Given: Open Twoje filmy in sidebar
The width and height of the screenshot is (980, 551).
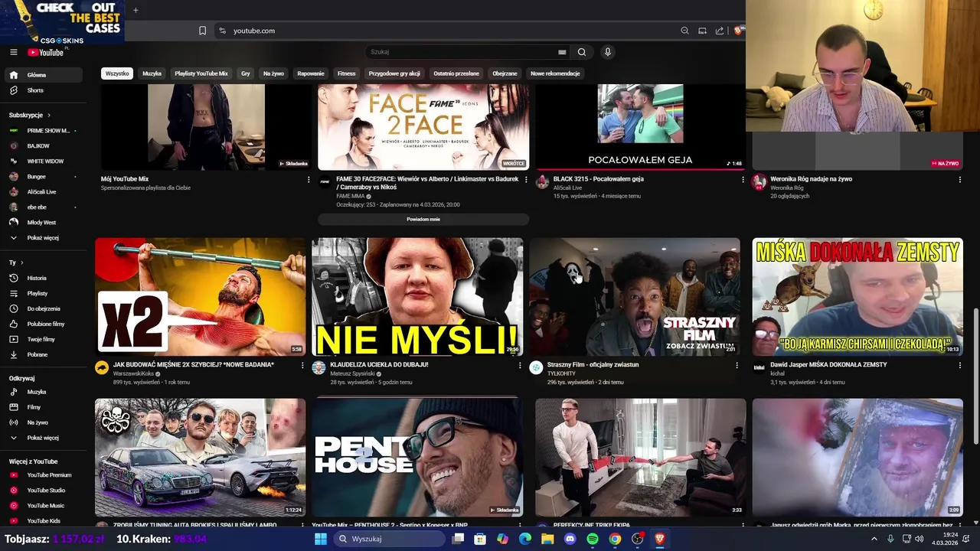Looking at the screenshot, I should coord(43,339).
